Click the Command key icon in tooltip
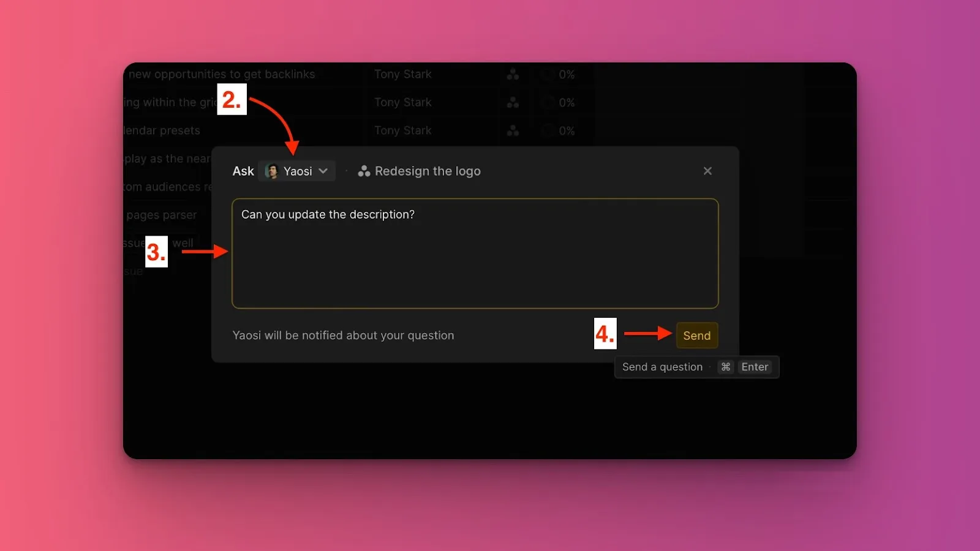The height and width of the screenshot is (551, 980). pos(726,367)
